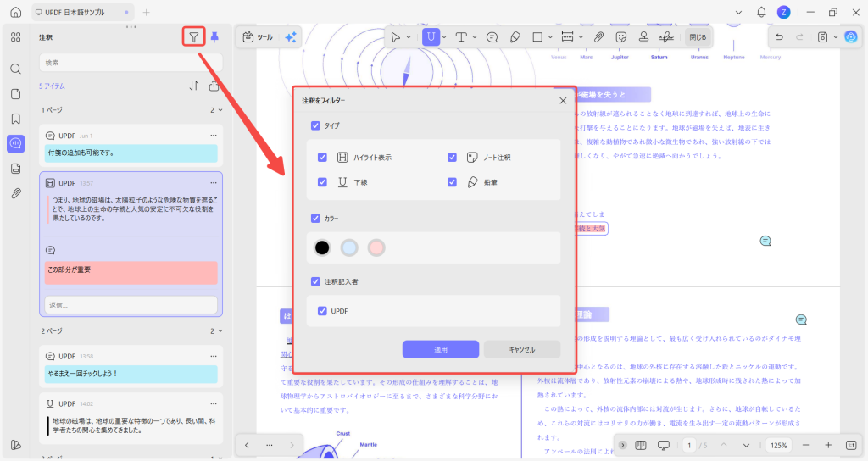Image resolution: width=868 pixels, height=461 pixels.
Task: Export annotations with the share icon
Action: (214, 86)
